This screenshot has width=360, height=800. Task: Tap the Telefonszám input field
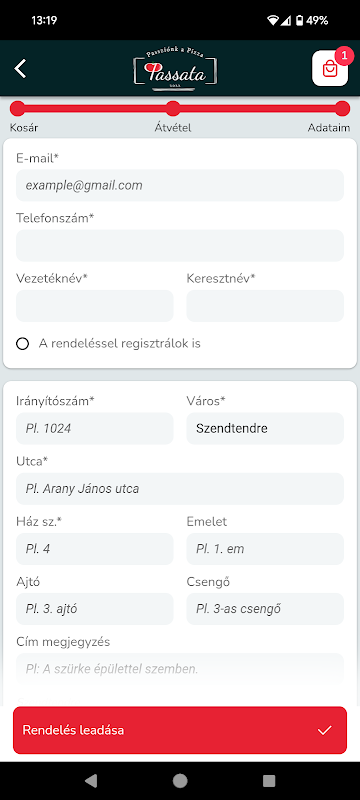tap(180, 245)
